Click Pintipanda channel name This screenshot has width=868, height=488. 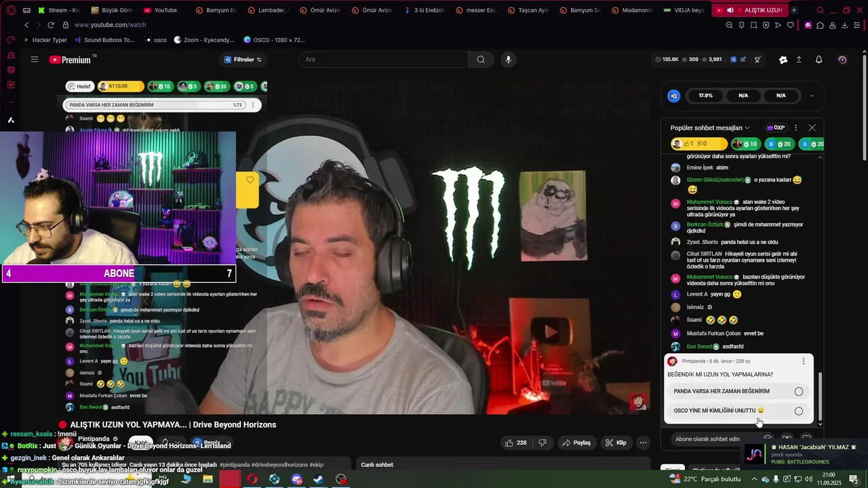94,439
